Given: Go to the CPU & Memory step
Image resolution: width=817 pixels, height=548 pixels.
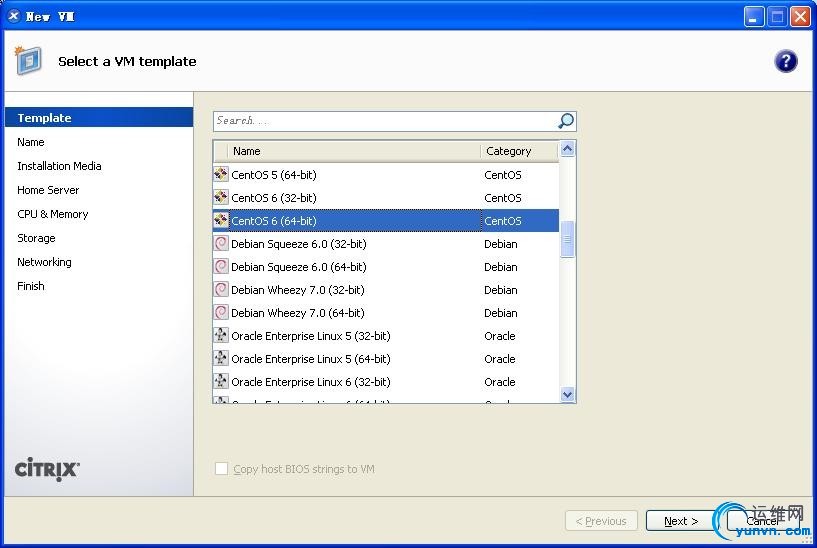Looking at the screenshot, I should [x=53, y=214].
